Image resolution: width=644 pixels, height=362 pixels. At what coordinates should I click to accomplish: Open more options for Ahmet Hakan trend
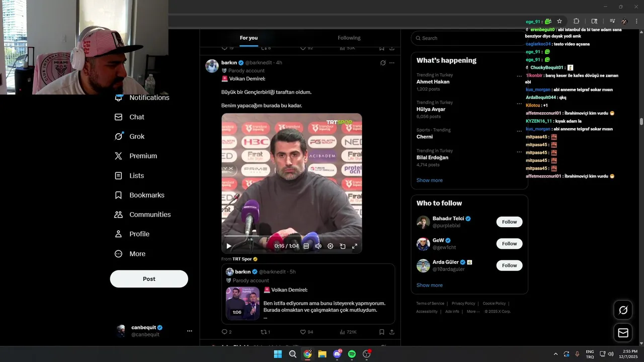(x=519, y=76)
